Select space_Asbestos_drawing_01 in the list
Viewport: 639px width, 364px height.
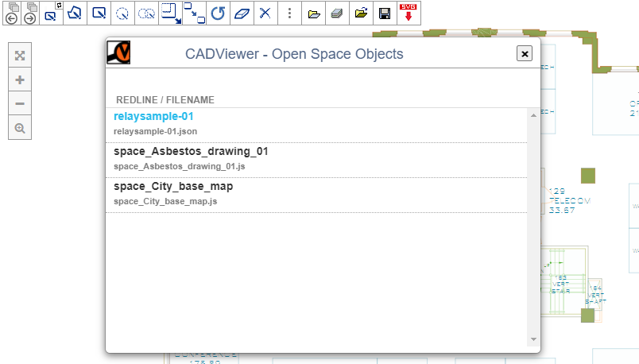coord(191,152)
